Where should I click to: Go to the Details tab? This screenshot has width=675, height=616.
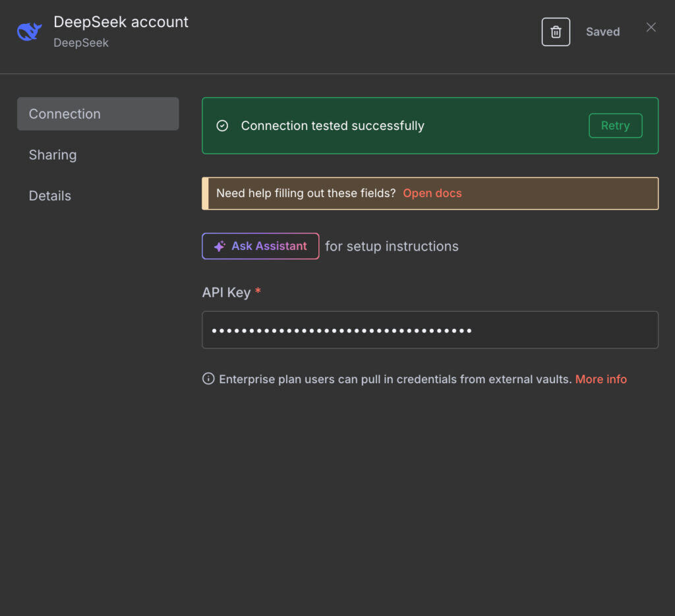pos(50,196)
